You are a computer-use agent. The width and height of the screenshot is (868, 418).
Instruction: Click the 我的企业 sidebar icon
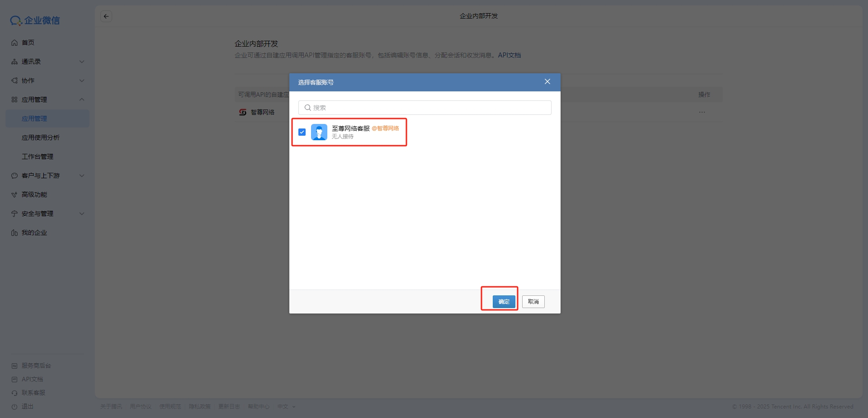(14, 233)
